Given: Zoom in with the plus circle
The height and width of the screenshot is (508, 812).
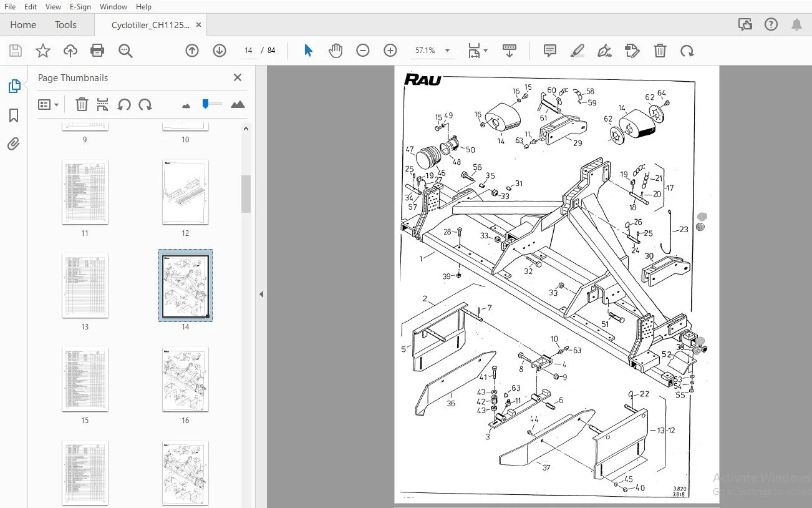Looking at the screenshot, I should [x=390, y=51].
